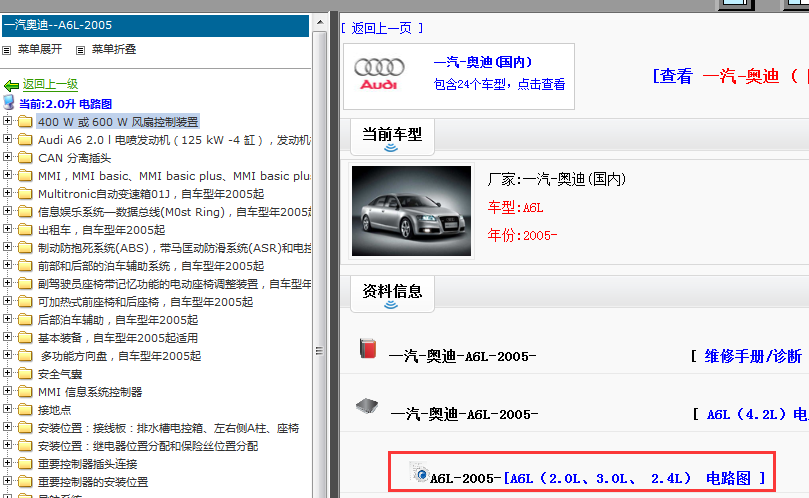Screen dimensions: 809x498
Task: Click the folder icon of 安全气囊
Action: [x=25, y=374]
